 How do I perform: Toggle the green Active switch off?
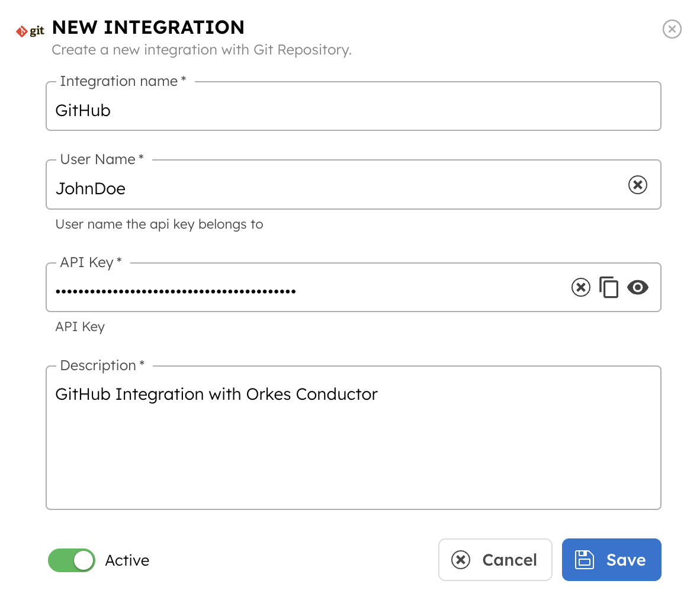71,560
